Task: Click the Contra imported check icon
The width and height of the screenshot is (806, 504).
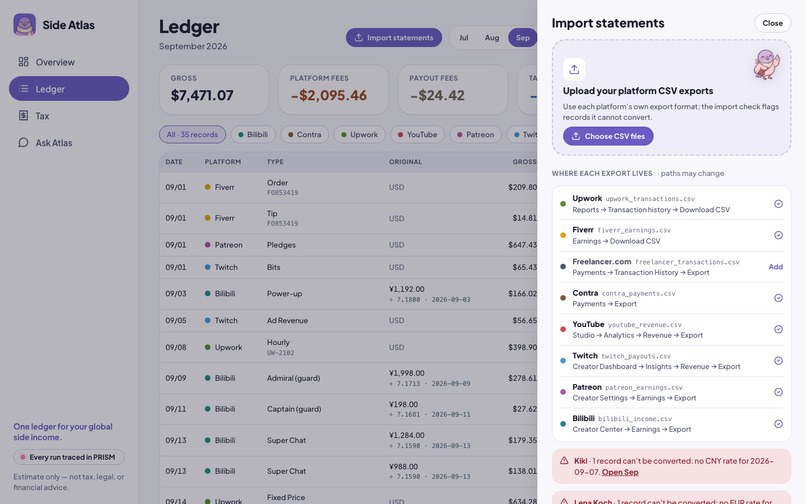Action: 778,298
